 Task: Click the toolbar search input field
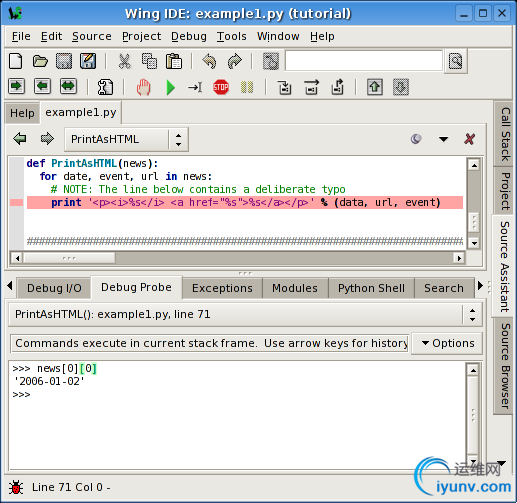[364, 61]
